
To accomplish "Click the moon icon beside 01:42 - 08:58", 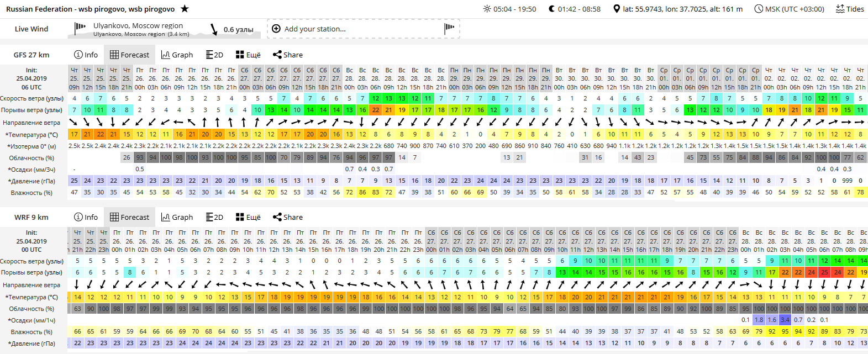I will [x=551, y=9].
